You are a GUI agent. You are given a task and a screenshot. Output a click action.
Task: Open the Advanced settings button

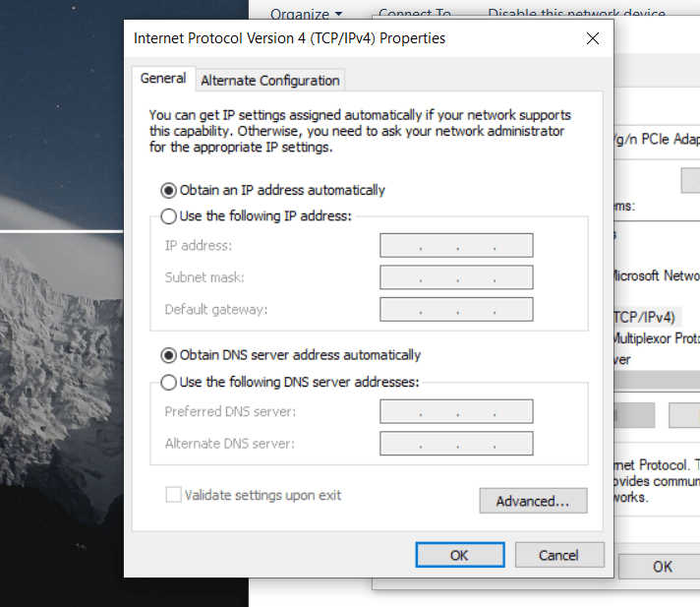pos(533,501)
